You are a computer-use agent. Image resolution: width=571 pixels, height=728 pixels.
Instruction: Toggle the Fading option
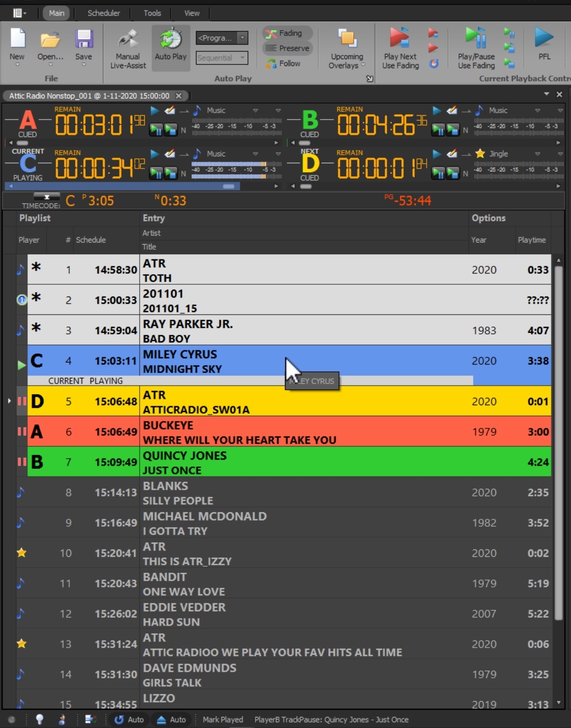pos(289,33)
